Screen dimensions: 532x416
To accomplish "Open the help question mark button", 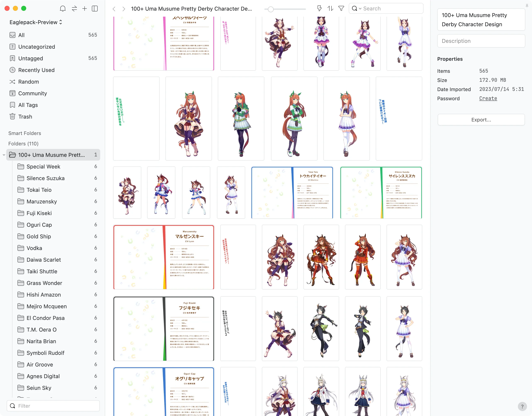I will click(x=522, y=406).
